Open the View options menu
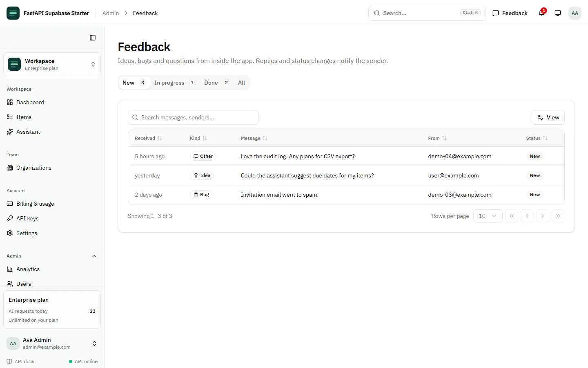Viewport: 588px width, 368px height. point(548,117)
